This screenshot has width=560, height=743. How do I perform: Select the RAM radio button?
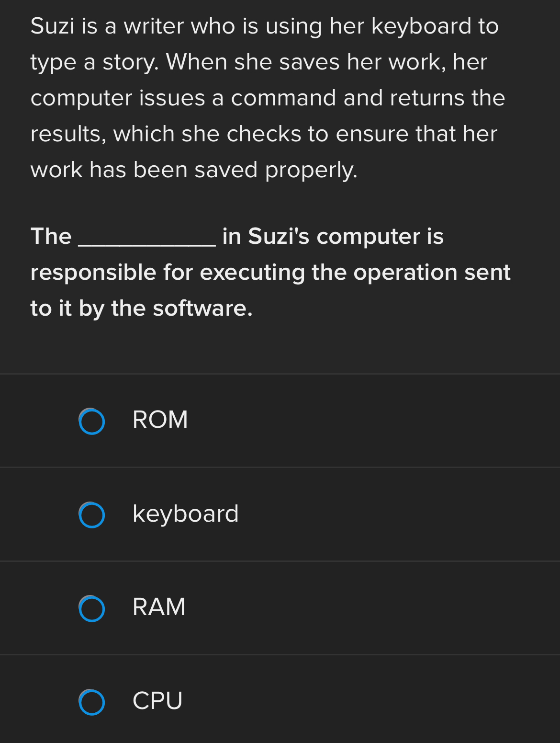[92, 609]
